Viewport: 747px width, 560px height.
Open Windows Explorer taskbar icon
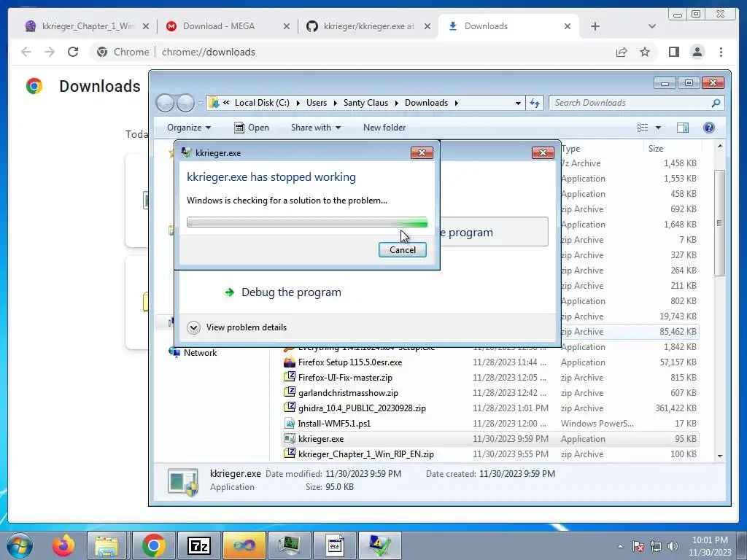[x=107, y=545]
